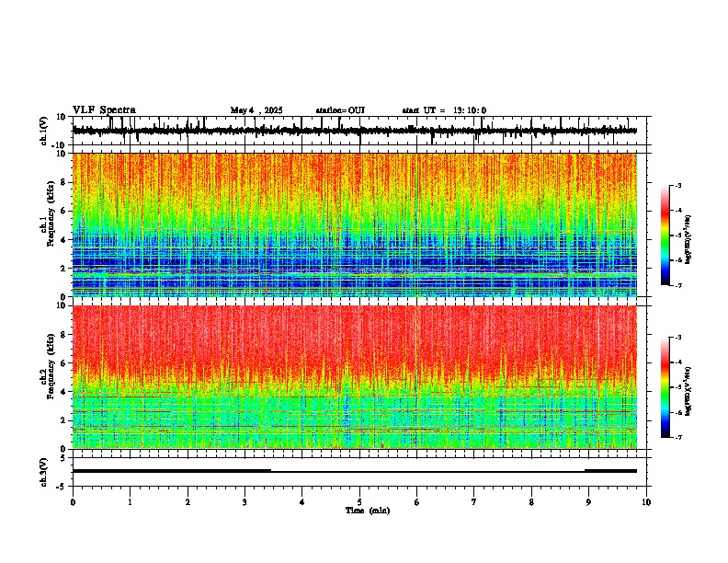
Task: Click the "ch.3(V)" axis label
Action: coord(44,472)
